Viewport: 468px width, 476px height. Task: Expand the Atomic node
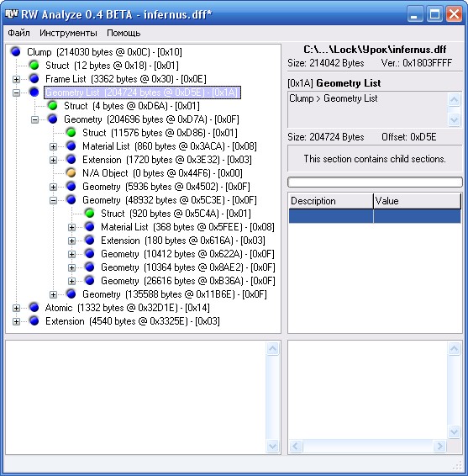point(16,308)
